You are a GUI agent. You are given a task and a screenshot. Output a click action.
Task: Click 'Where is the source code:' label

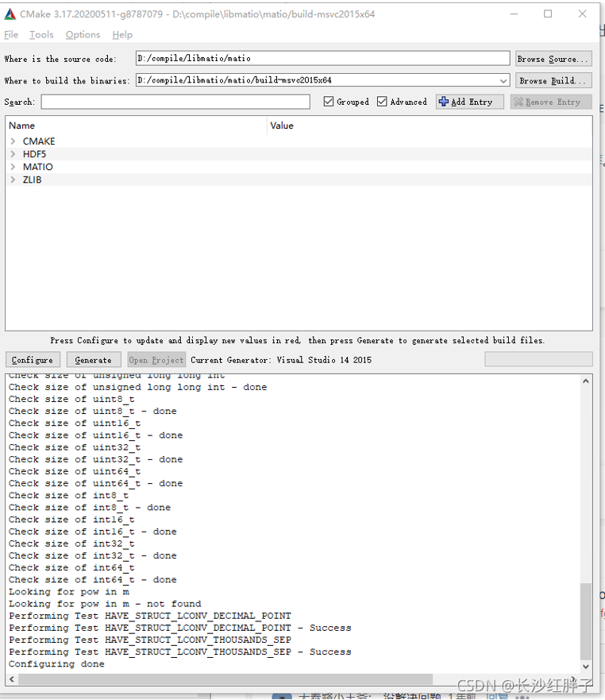point(60,59)
